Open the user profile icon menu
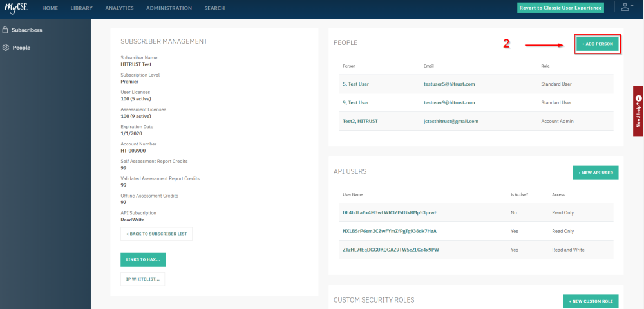 (625, 7)
